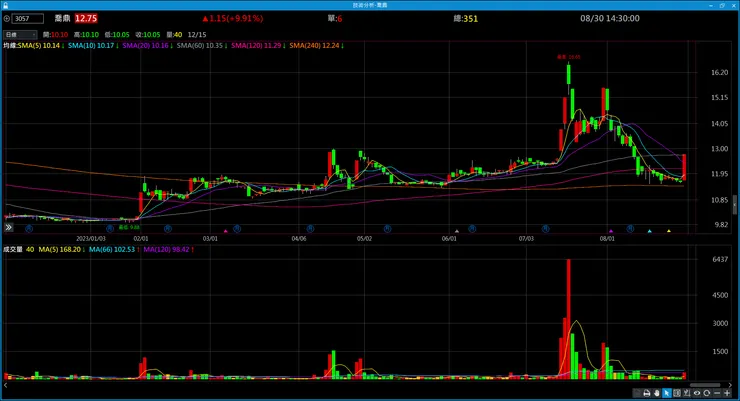
Task: Open the chart period dropdown below stock code
Action: tap(20, 35)
